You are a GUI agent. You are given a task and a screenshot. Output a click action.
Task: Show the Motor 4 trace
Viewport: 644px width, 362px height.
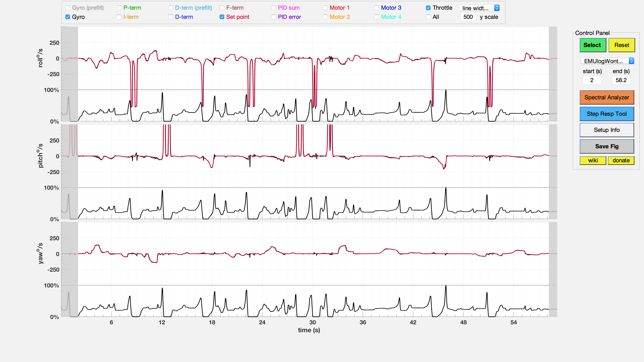point(377,17)
